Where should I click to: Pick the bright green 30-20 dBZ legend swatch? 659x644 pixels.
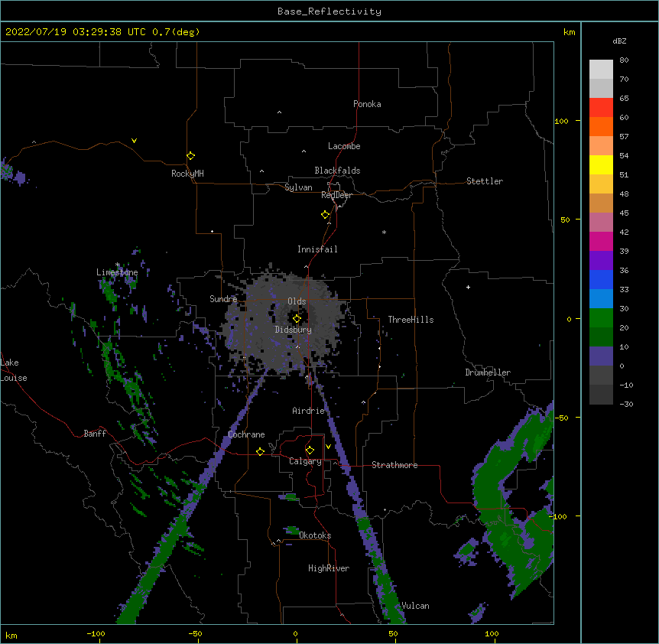point(601,318)
